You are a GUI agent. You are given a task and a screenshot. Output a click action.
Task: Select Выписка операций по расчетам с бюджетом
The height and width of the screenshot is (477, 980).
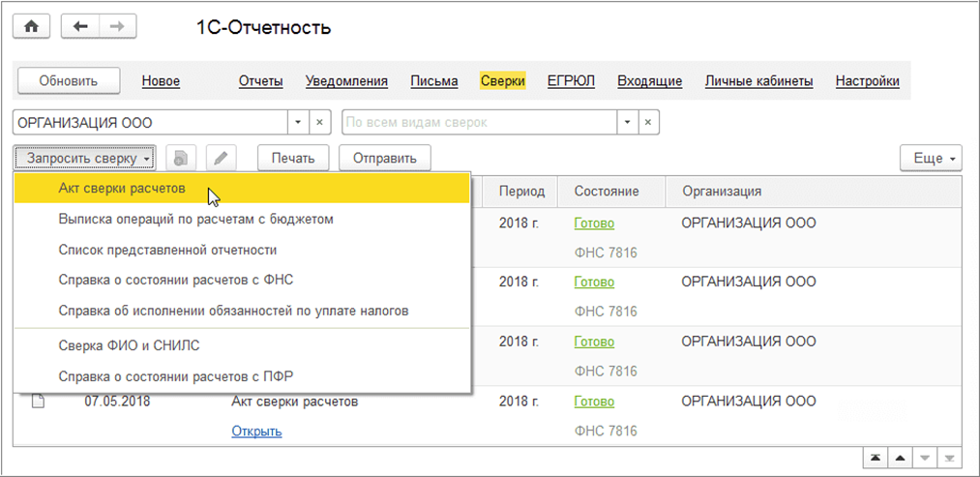pyautogui.click(x=241, y=220)
